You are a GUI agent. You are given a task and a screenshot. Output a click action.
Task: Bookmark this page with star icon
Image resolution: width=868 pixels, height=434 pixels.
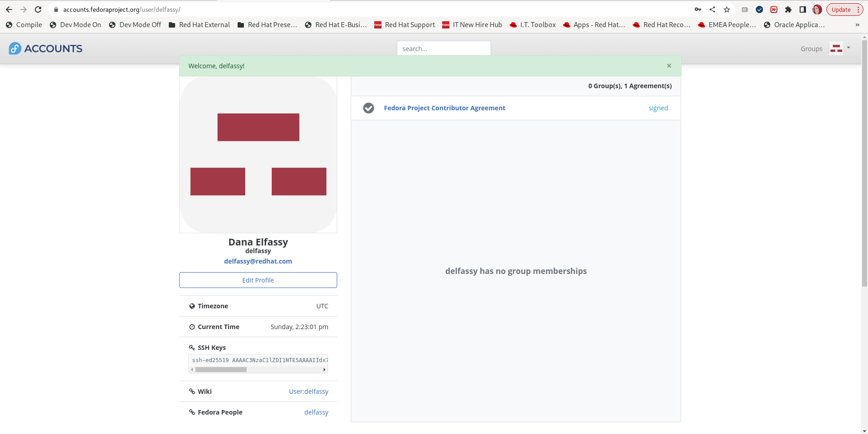coord(727,9)
